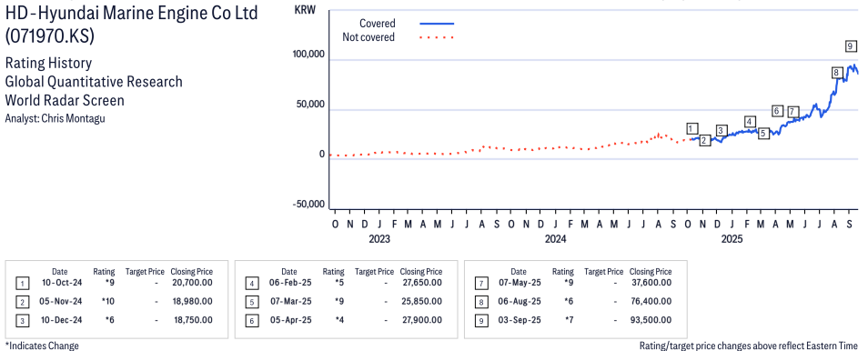868x351 pixels.
Task: Click chart marker 8 near August 2025
Action: point(837,73)
